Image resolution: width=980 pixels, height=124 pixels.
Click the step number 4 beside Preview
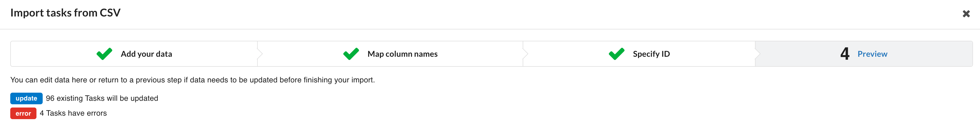pyautogui.click(x=845, y=54)
